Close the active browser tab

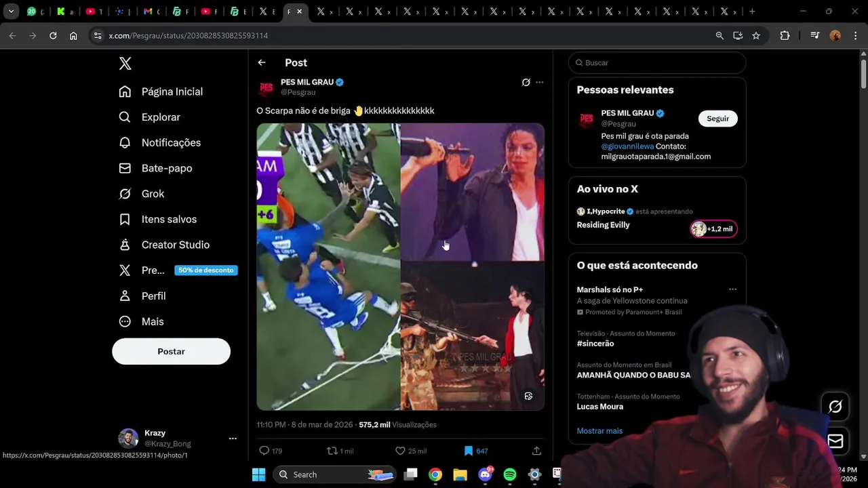click(x=299, y=12)
